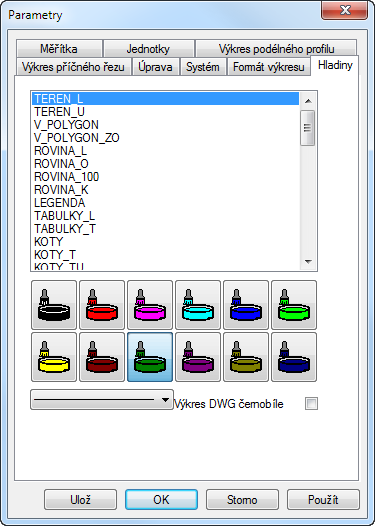Pick the olive paint bucket color
Viewport: 375px width, 526px height.
pos(246,357)
